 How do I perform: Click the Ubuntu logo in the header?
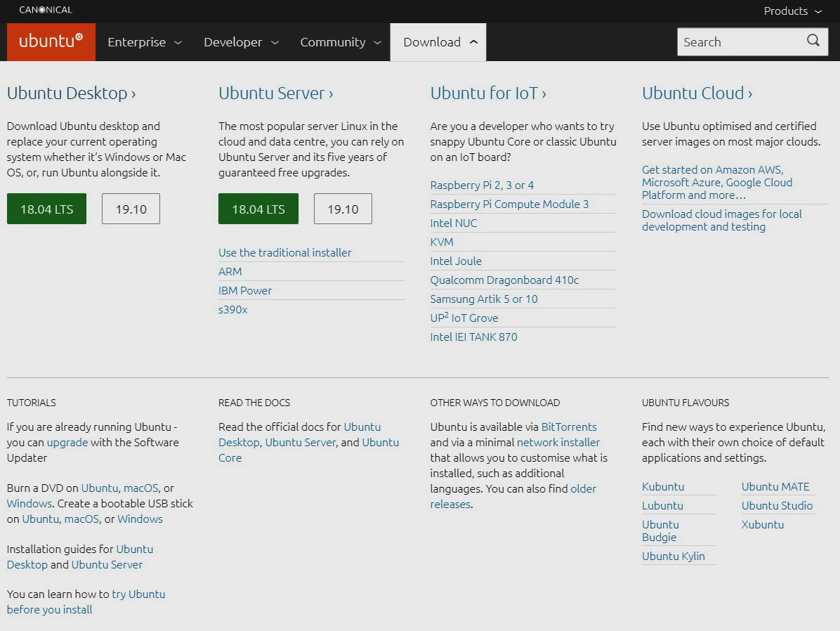pyautogui.click(x=51, y=41)
